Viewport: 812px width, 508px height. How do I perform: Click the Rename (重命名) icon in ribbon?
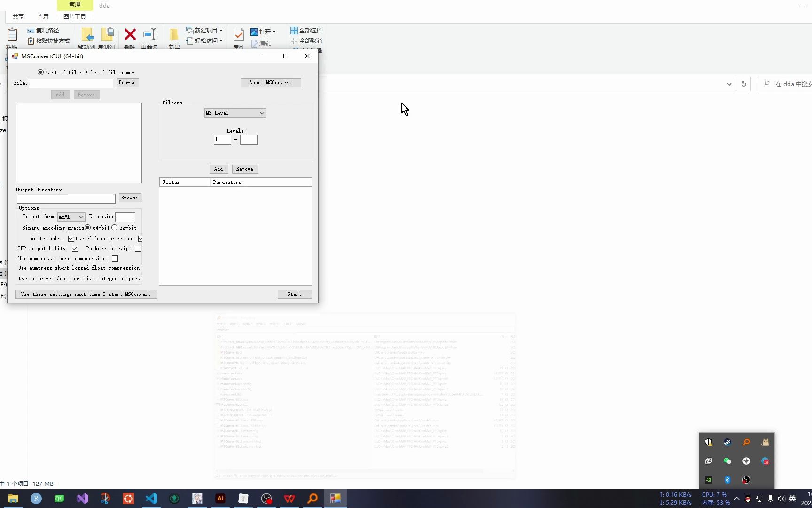150,34
